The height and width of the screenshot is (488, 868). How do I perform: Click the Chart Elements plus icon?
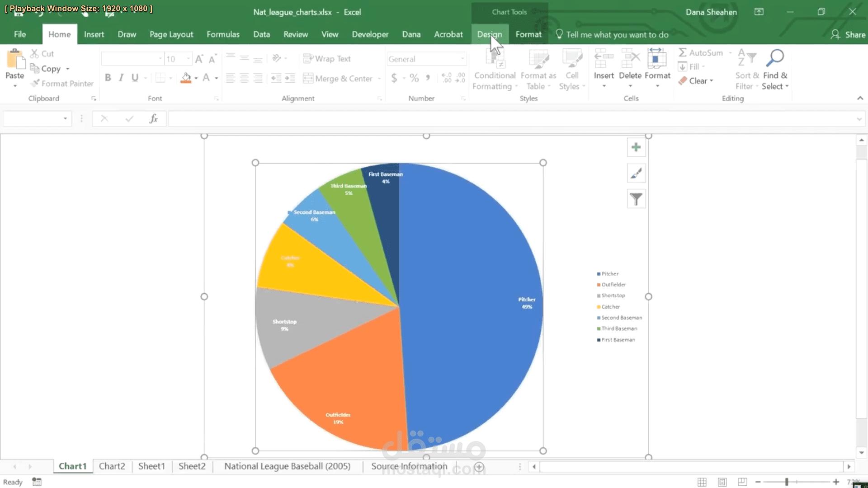[x=636, y=147]
